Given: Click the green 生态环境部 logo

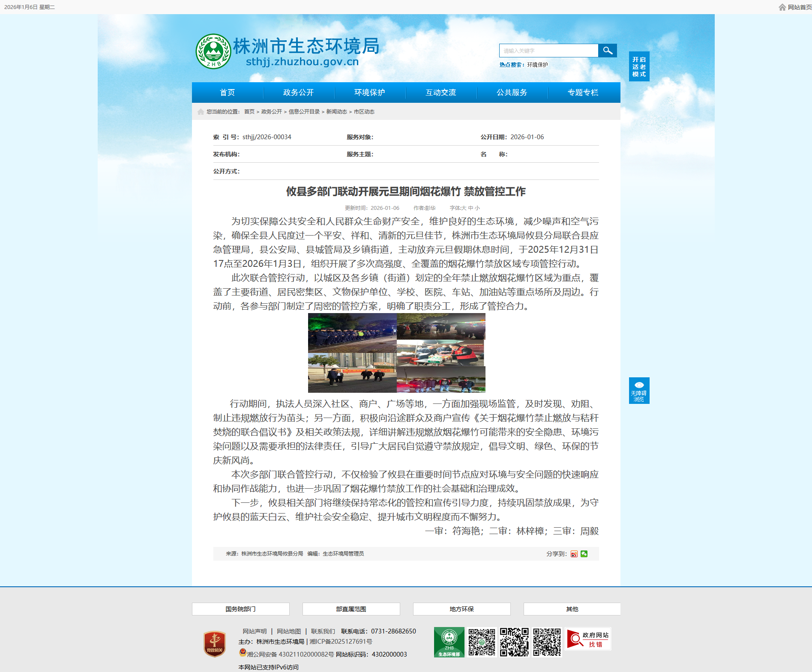Looking at the screenshot, I should click(x=449, y=642).
